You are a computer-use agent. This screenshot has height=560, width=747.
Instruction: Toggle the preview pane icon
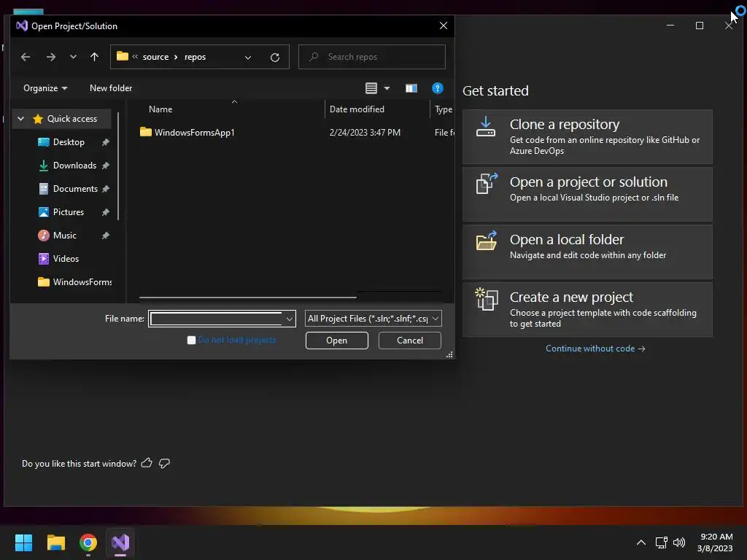[411, 88]
